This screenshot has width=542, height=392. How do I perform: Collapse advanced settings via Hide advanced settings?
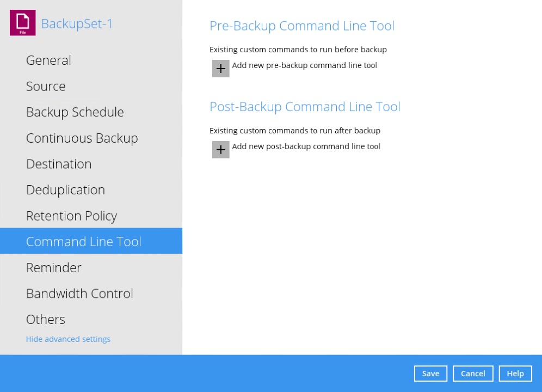tap(68, 339)
